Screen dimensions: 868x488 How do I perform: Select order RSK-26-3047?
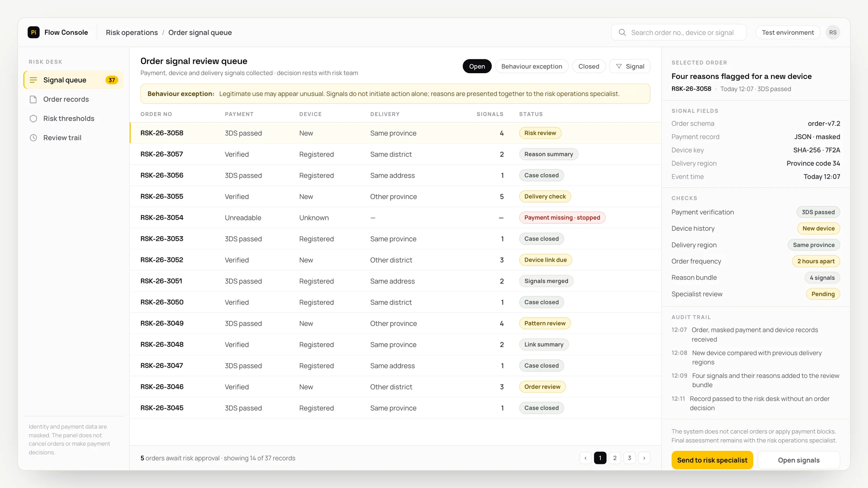pyautogui.click(x=395, y=366)
